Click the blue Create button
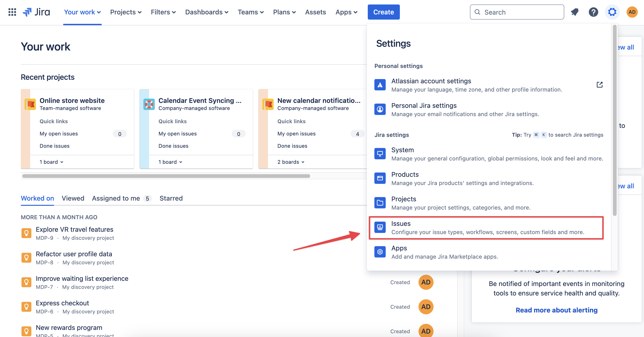This screenshot has height=337, width=644. coord(383,12)
